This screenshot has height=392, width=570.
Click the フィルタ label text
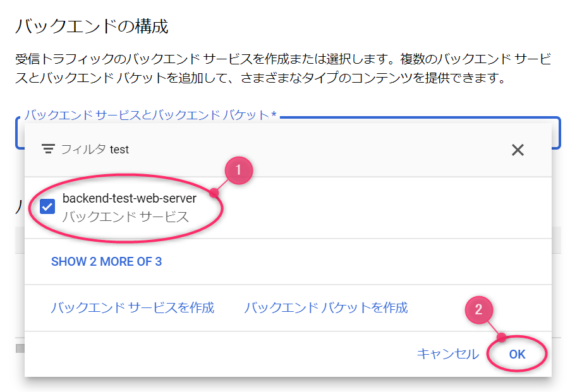pyautogui.click(x=83, y=149)
